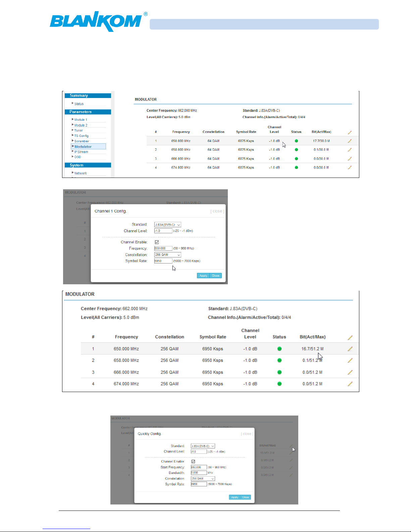Edit channel 1 in the 64 QAM modulator table
The height and width of the screenshot is (532, 411).
tap(350, 141)
